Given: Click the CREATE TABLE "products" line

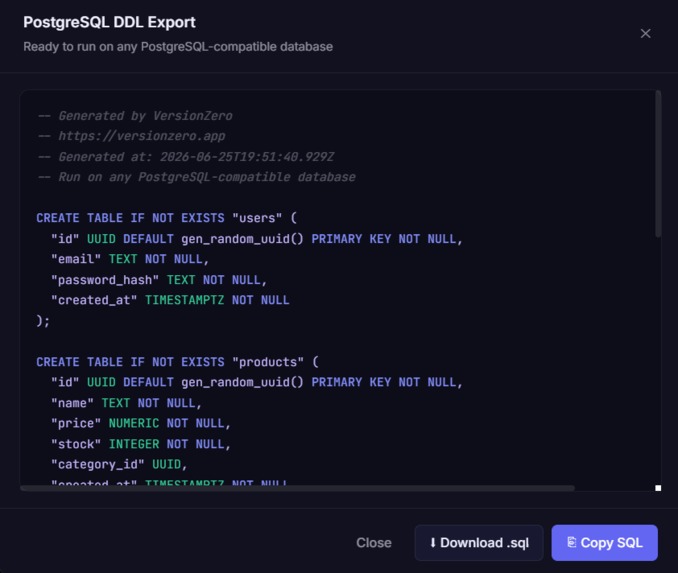Looking at the screenshot, I should (x=177, y=362).
